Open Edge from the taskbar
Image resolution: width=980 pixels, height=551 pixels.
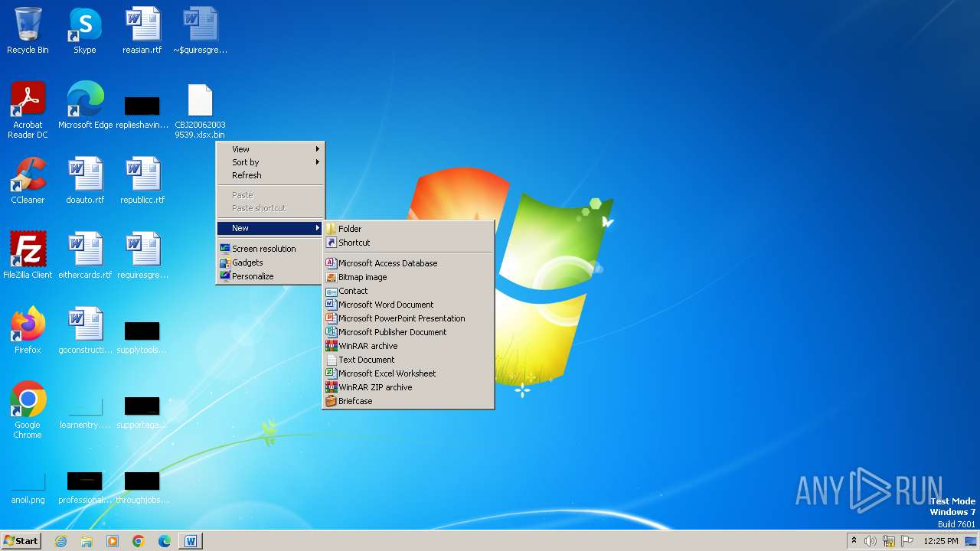point(165,541)
